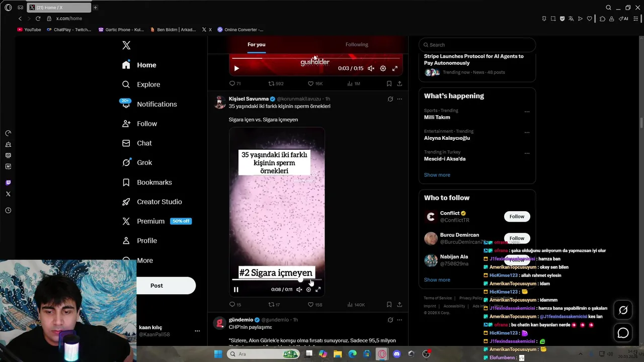Go back in browser navigation
The image size is (644, 362).
pos(20,19)
